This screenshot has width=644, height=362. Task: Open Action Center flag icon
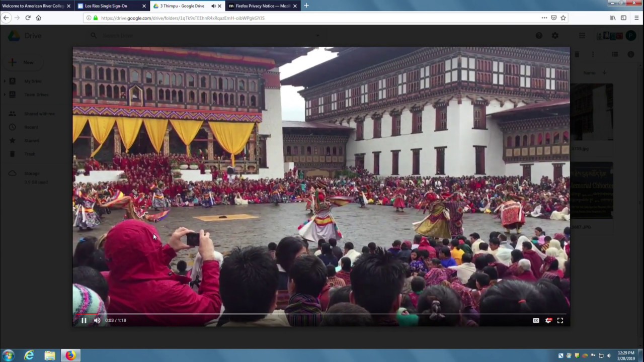pyautogui.click(x=593, y=356)
